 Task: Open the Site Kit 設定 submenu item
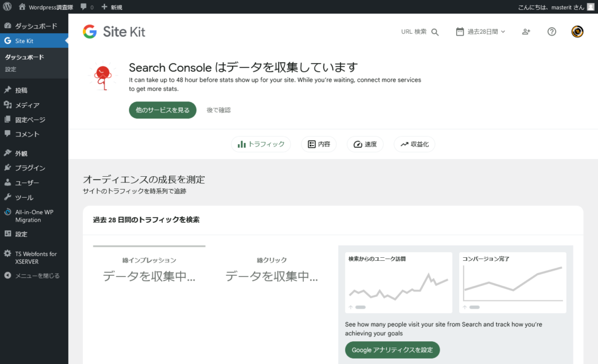tap(11, 69)
